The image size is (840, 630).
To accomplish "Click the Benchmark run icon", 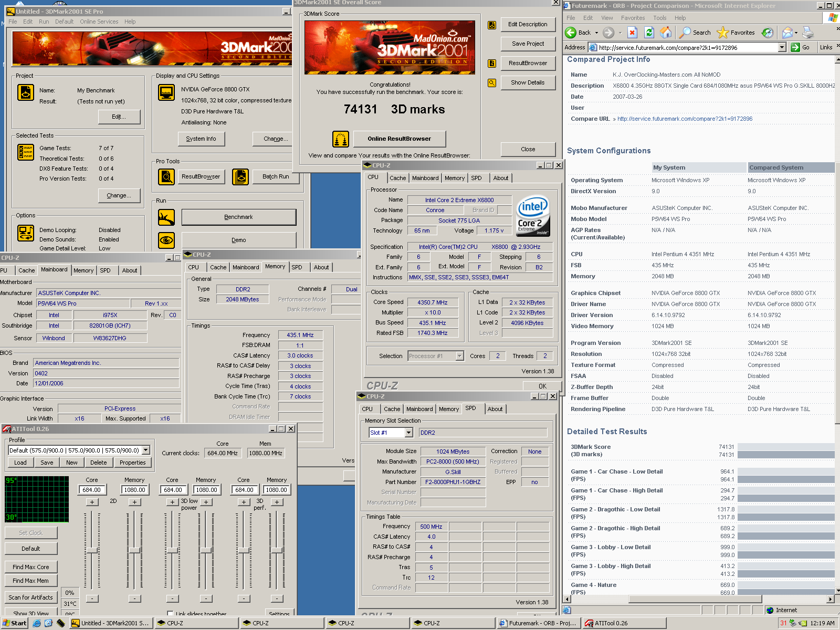I will [x=166, y=217].
